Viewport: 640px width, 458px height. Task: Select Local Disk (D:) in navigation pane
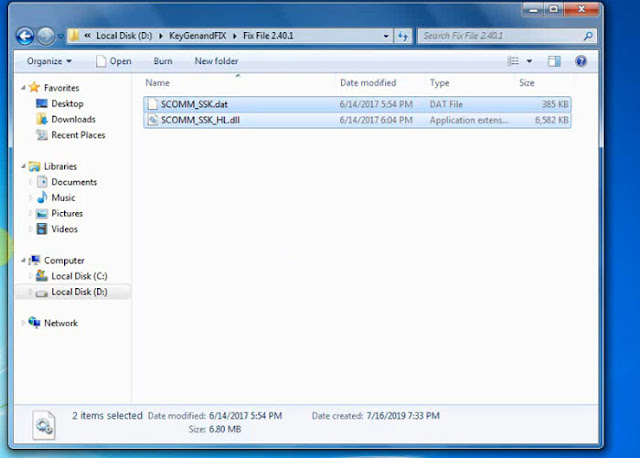(79, 292)
